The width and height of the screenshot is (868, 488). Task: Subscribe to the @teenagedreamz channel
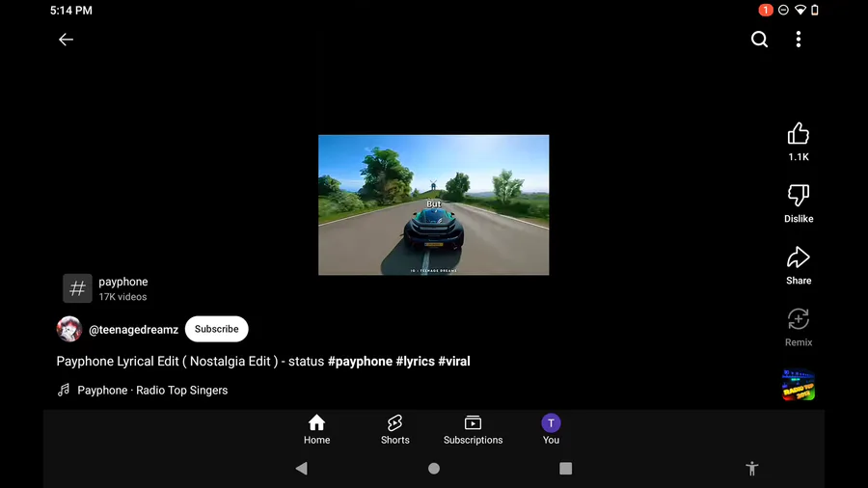216,329
